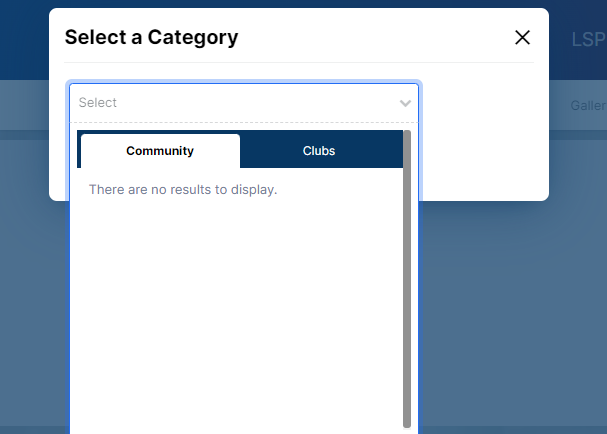The image size is (607, 434).
Task: Click dimmed backdrop left of dropdown list
Action: [x=35, y=300]
